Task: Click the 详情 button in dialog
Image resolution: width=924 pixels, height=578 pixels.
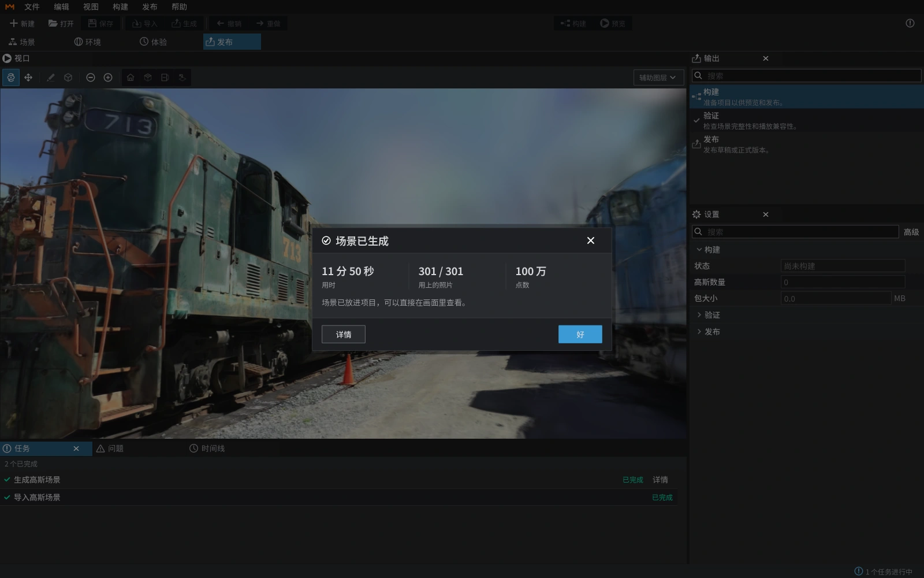Action: pyautogui.click(x=344, y=335)
